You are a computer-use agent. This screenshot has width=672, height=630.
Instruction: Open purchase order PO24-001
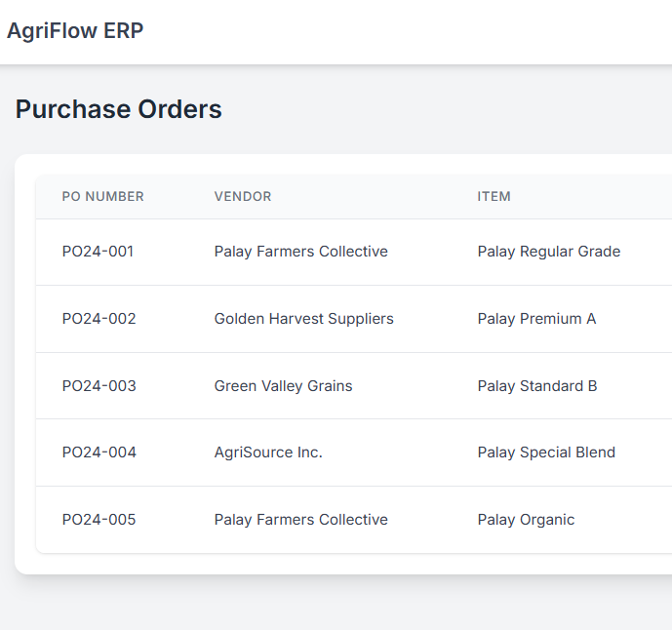pyautogui.click(x=98, y=252)
